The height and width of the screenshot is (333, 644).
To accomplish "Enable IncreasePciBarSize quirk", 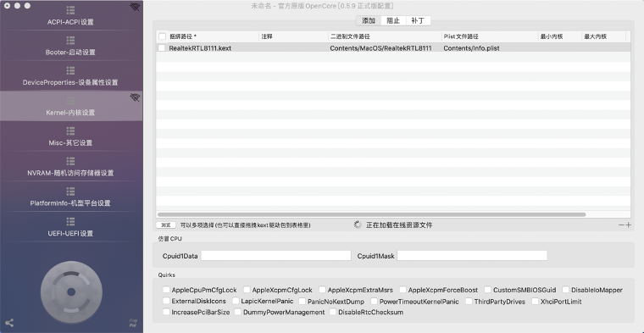I will click(166, 312).
